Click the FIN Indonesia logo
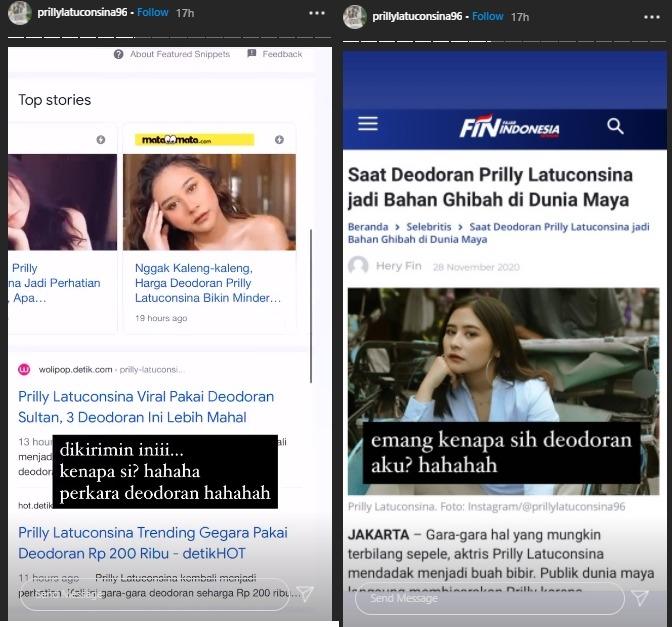Viewport: 672px width, 627px height. coord(509,126)
